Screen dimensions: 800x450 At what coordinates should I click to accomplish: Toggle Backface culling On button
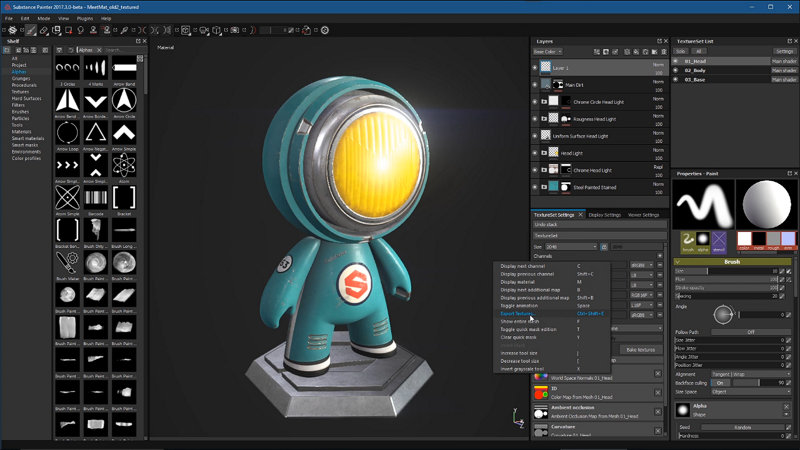point(721,383)
